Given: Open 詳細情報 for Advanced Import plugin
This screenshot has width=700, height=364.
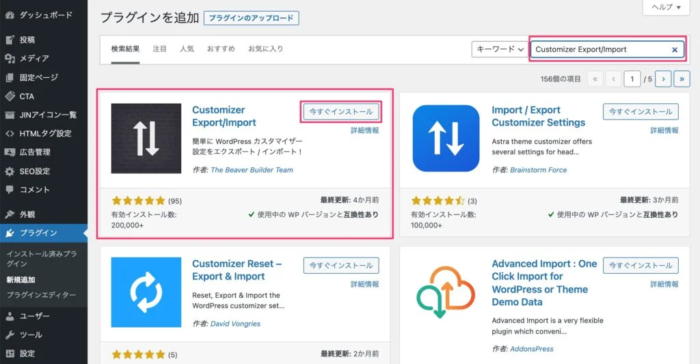Looking at the screenshot, I should [x=664, y=284].
